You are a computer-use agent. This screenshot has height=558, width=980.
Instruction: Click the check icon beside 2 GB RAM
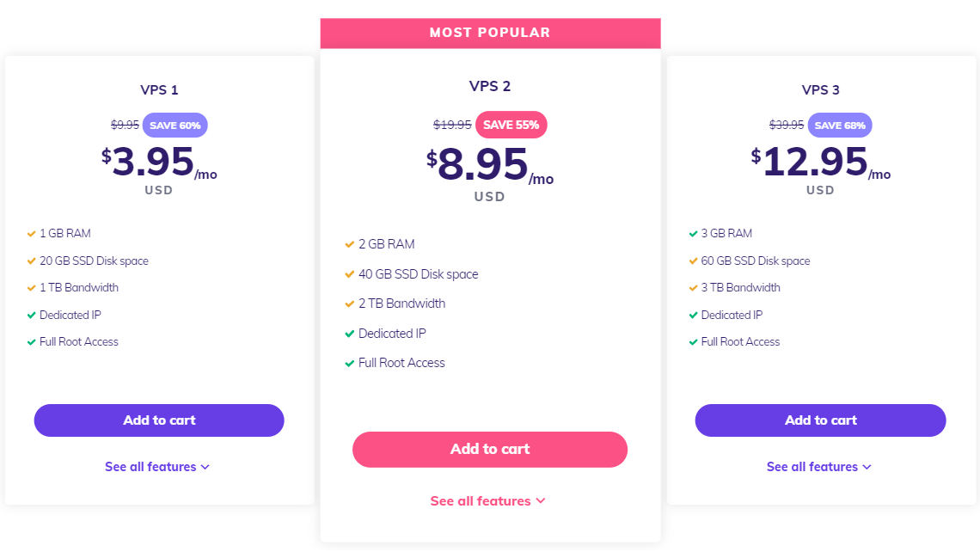349,244
